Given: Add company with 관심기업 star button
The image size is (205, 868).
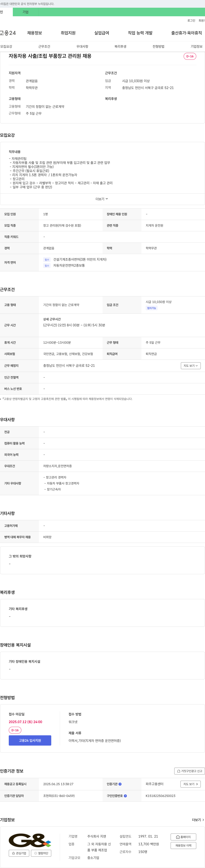Looking at the screenshot, I should tap(19, 853).
